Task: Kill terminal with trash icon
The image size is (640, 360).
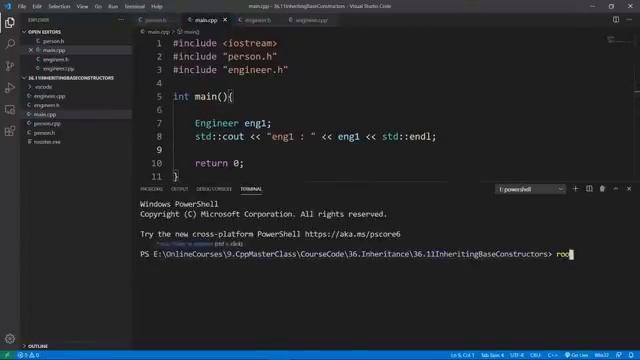Action: click(x=602, y=189)
